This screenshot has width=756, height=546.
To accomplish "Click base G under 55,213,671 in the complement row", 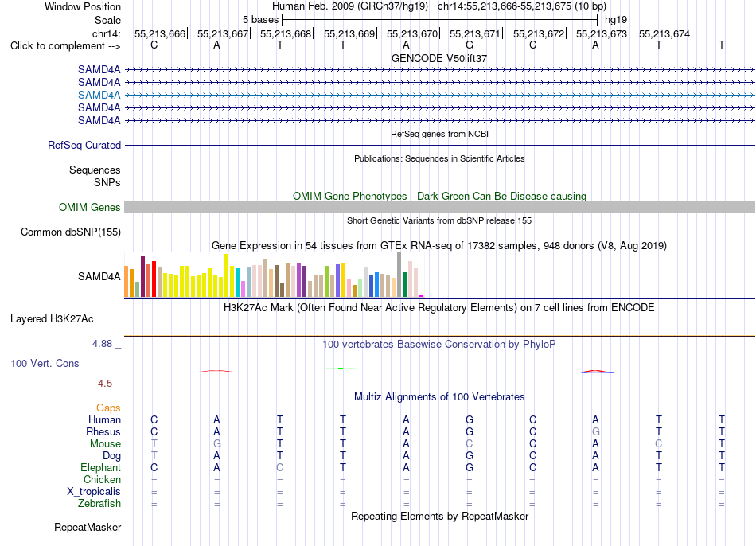I will 470,45.
